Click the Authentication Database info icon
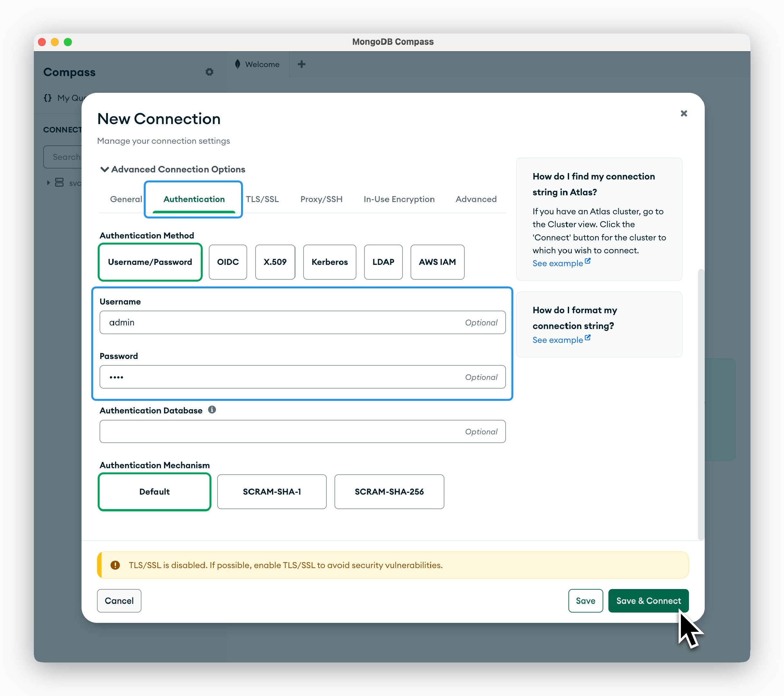The image size is (784, 696). click(x=212, y=410)
